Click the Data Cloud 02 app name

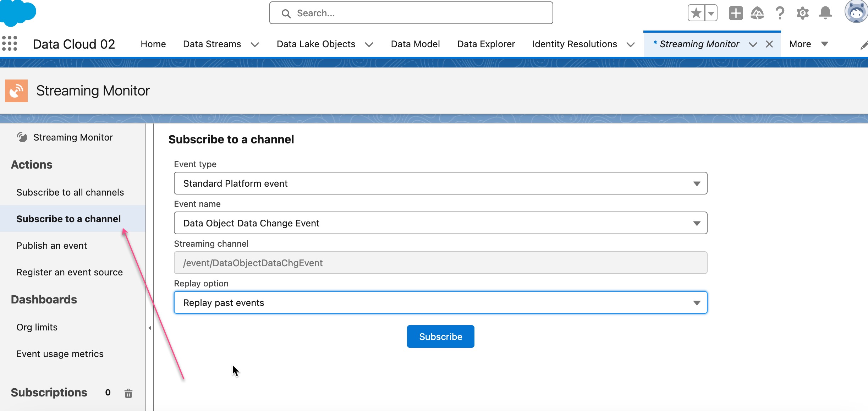click(74, 44)
